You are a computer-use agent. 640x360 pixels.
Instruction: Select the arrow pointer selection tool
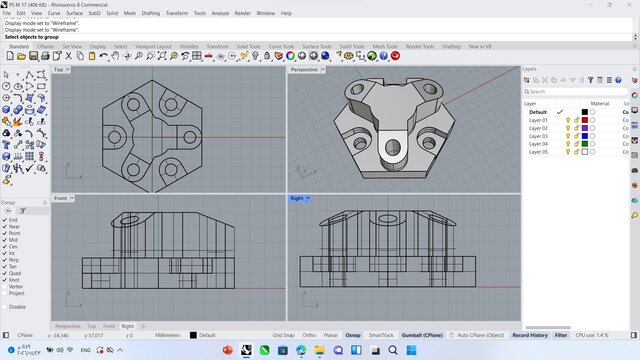point(6,75)
